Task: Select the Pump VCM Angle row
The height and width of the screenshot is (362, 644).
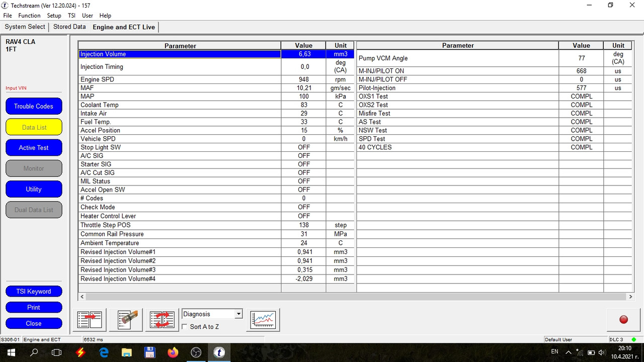Action: point(495,58)
